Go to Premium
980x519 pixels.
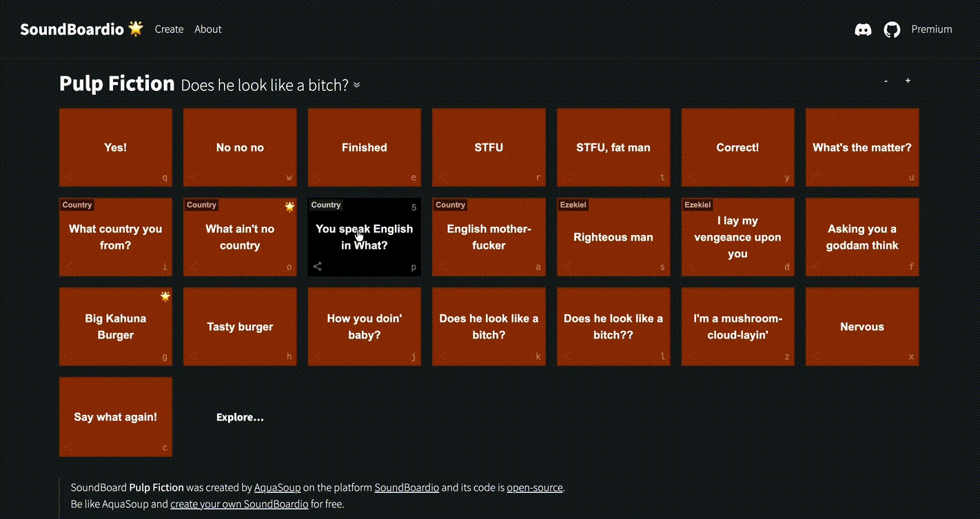pos(932,29)
